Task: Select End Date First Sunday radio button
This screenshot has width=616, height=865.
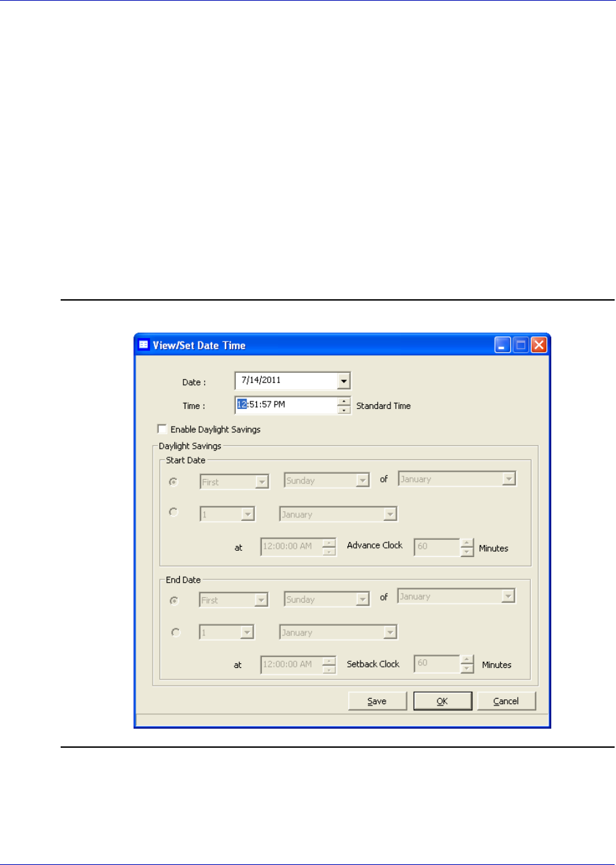Action: (x=176, y=600)
